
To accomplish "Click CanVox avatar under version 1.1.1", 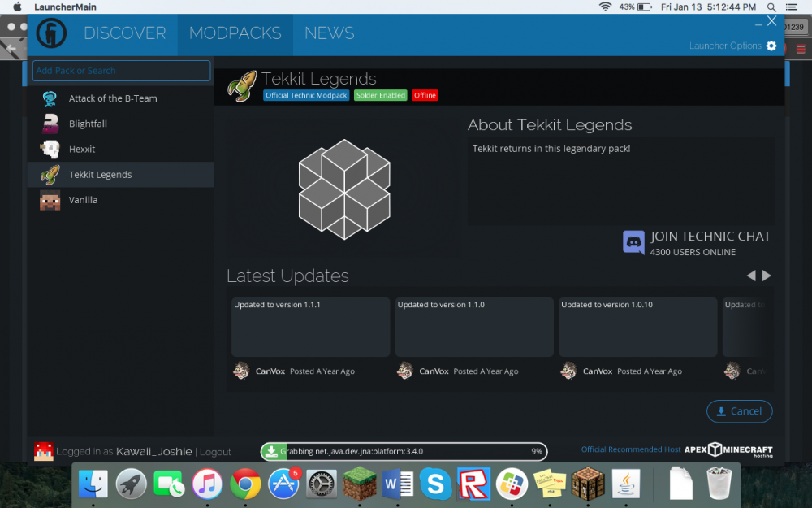I will [241, 371].
